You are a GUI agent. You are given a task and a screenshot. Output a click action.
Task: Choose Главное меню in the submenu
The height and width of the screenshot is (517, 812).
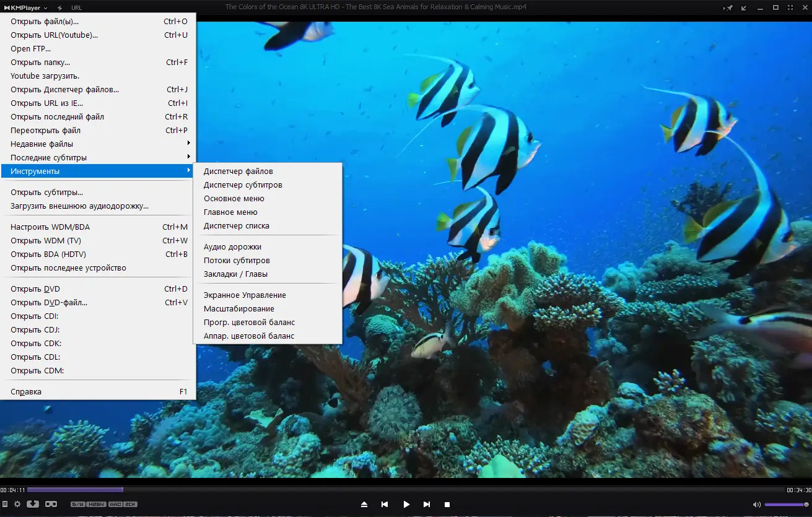[x=268, y=212]
